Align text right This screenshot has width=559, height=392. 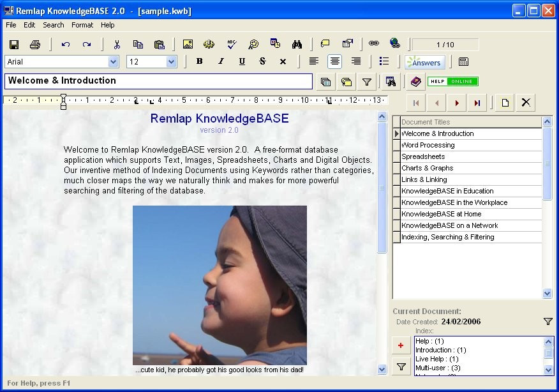pos(356,61)
